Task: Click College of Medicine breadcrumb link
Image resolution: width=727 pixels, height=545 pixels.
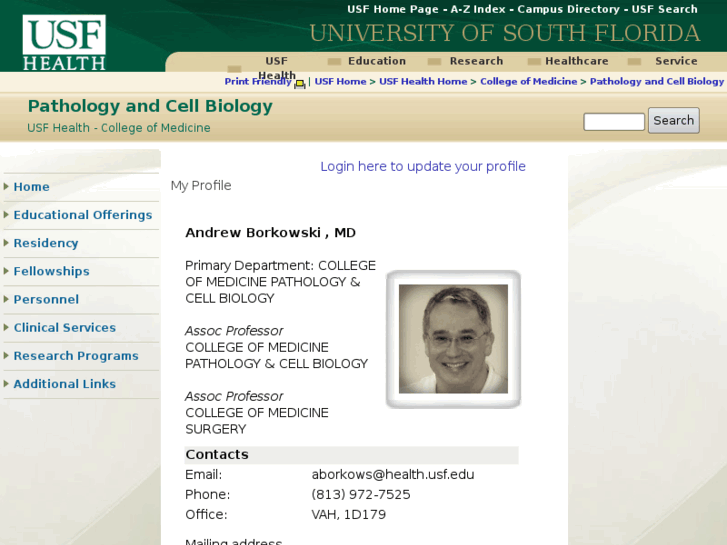Action: click(529, 82)
